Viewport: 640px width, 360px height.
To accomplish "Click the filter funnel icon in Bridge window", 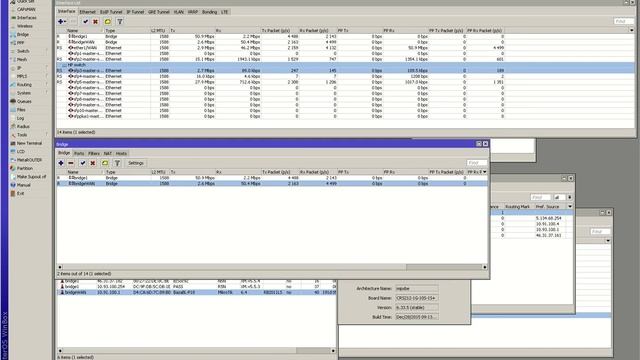I will pyautogui.click(x=117, y=163).
